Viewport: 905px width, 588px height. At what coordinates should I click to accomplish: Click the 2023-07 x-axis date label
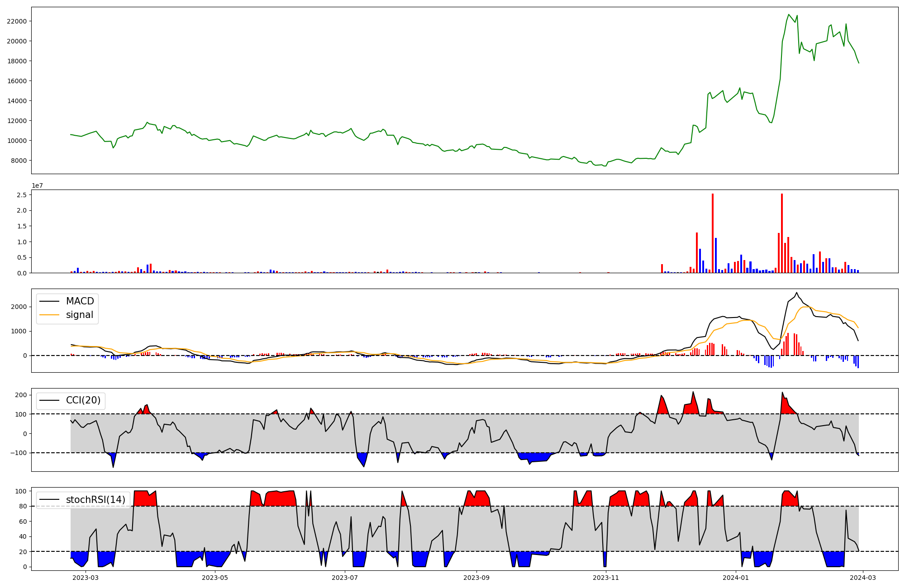pos(345,578)
